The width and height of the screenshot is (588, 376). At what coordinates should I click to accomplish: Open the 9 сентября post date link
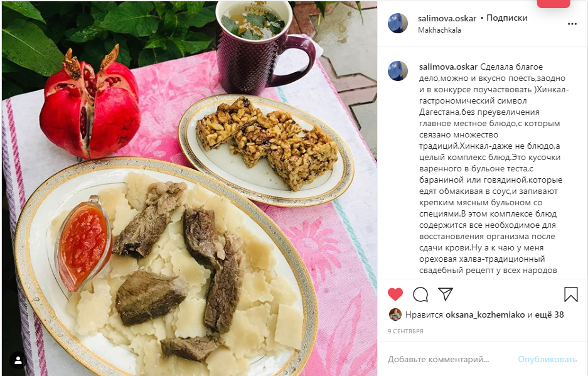click(405, 331)
